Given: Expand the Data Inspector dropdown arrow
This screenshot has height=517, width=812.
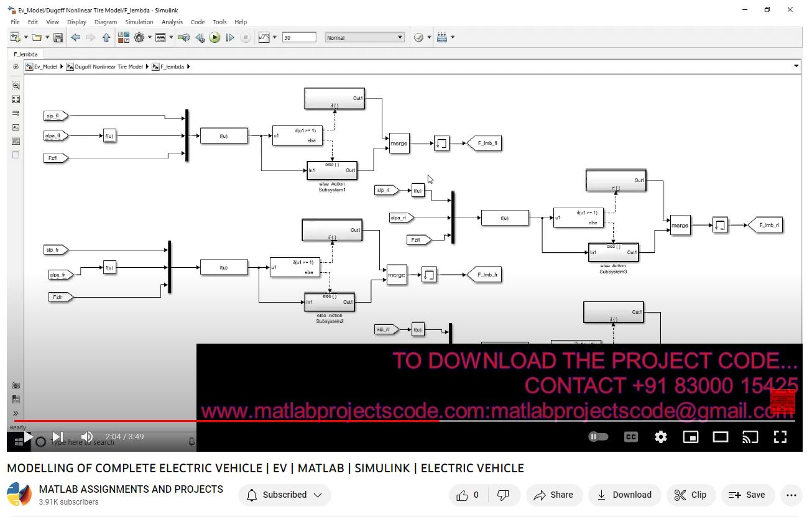Looking at the screenshot, I should [275, 38].
